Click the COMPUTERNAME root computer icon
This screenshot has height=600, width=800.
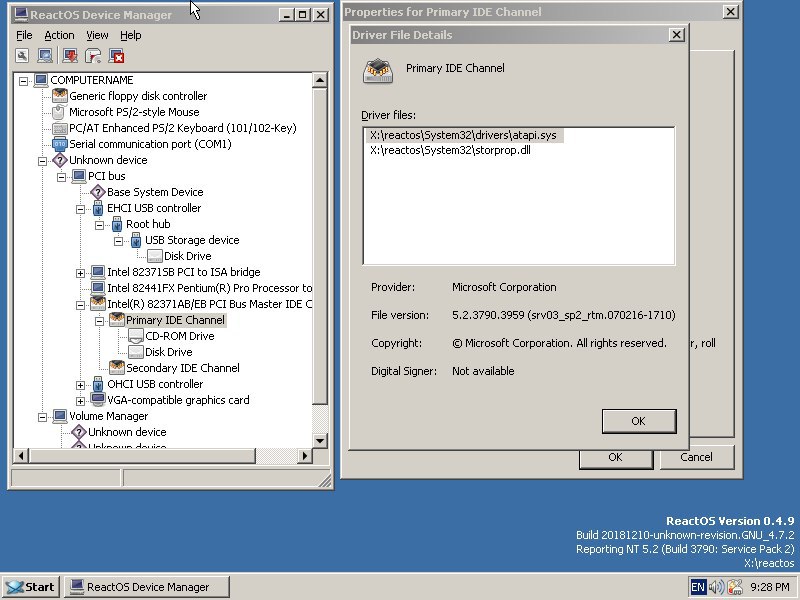tap(41, 80)
